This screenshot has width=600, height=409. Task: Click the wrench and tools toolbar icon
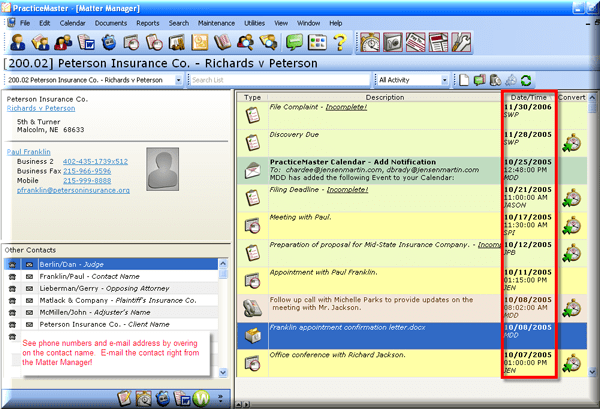pyautogui.click(x=461, y=42)
